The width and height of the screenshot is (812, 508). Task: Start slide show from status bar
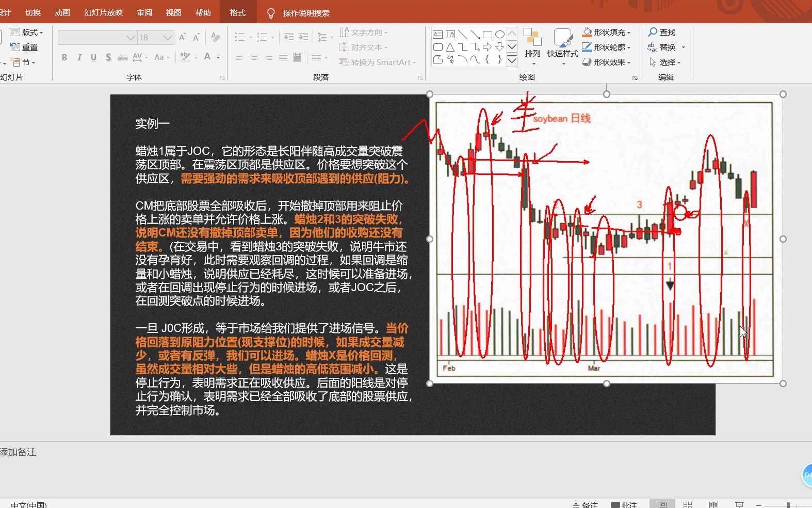(739, 504)
